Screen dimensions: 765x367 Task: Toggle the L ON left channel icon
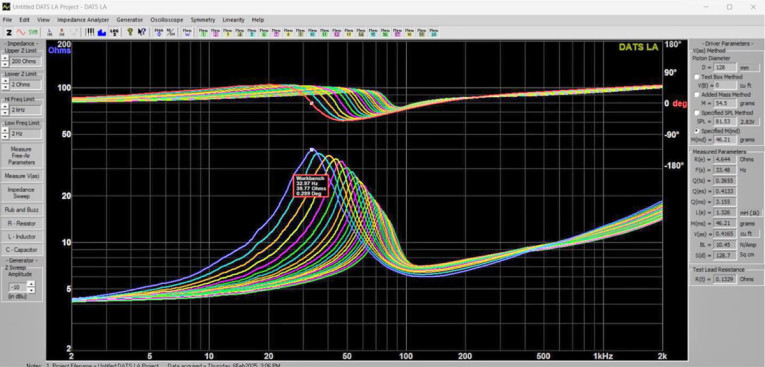pyautogui.click(x=49, y=32)
